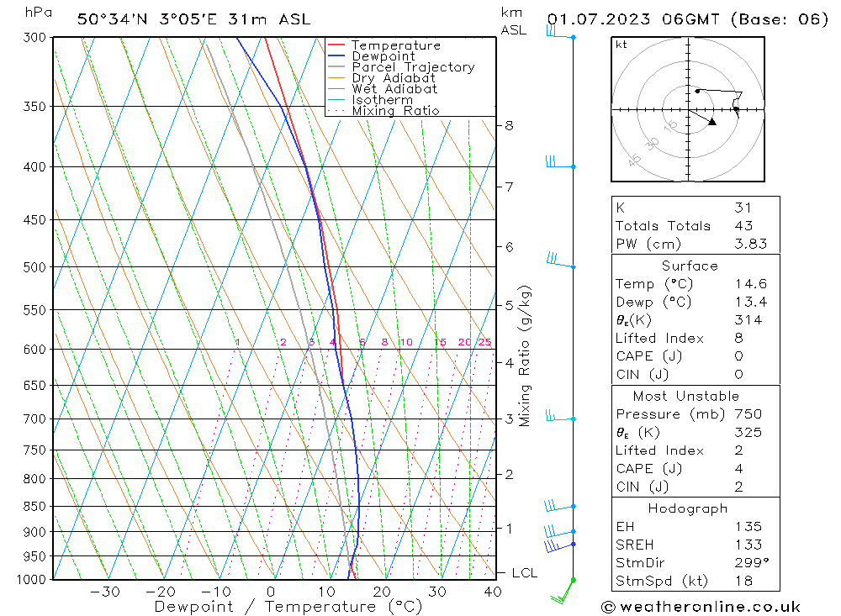Click the EH value 135

(748, 526)
